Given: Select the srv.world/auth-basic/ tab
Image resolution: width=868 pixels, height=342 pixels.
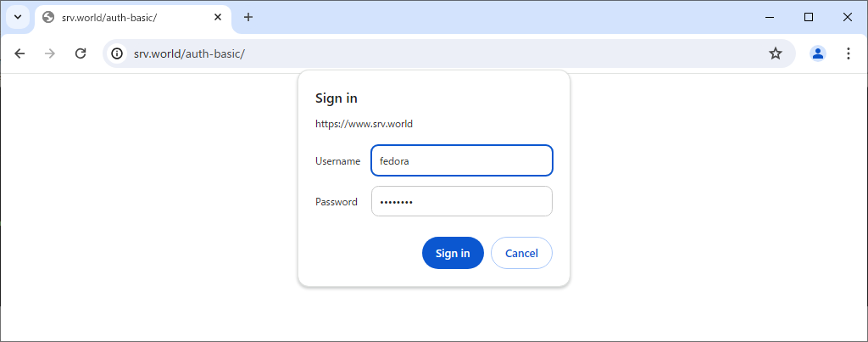Looking at the screenshot, I should 127,17.
